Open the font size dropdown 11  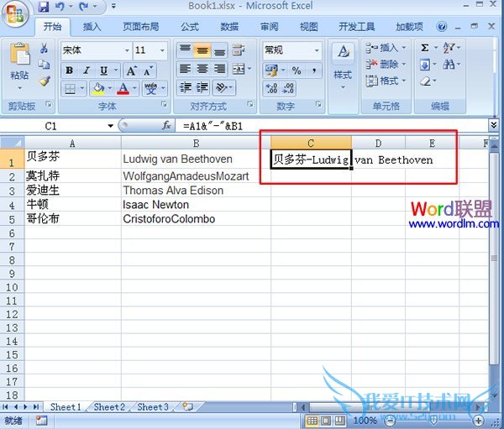tap(162, 50)
